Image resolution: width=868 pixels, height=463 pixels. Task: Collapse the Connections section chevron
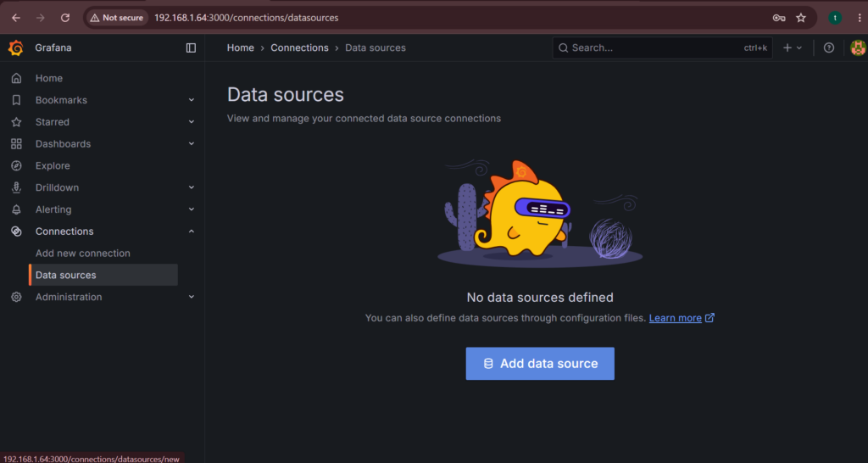(192, 231)
